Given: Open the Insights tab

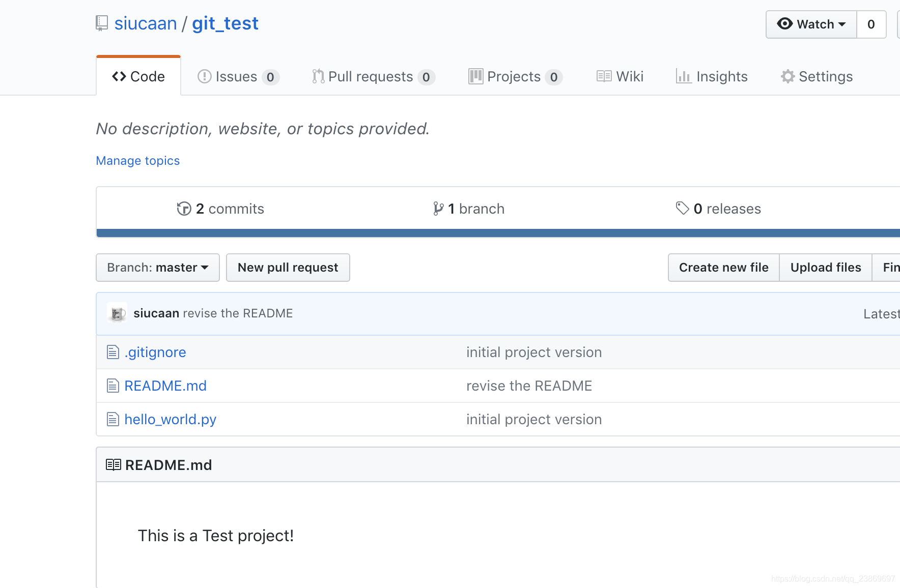Looking at the screenshot, I should 712,76.
